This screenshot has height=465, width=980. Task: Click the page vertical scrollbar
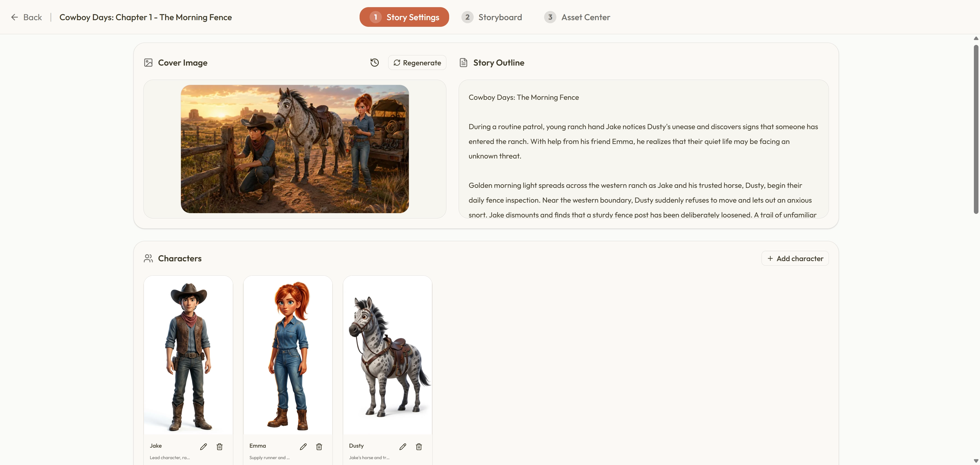(x=976, y=129)
